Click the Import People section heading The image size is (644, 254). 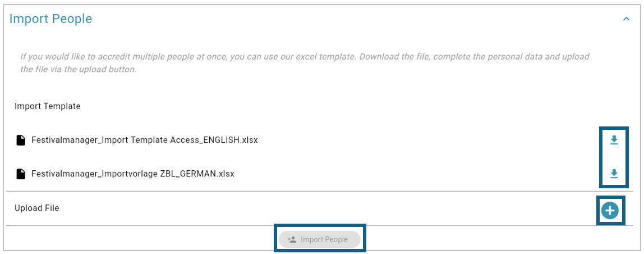coord(50,19)
